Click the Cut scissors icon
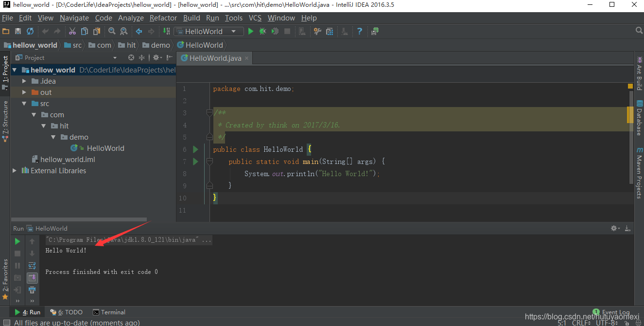Screen dimensions: 644x326 (72, 31)
